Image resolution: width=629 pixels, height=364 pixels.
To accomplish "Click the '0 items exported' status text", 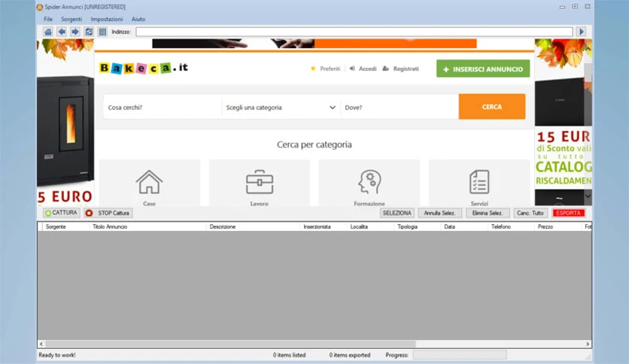I will click(350, 355).
